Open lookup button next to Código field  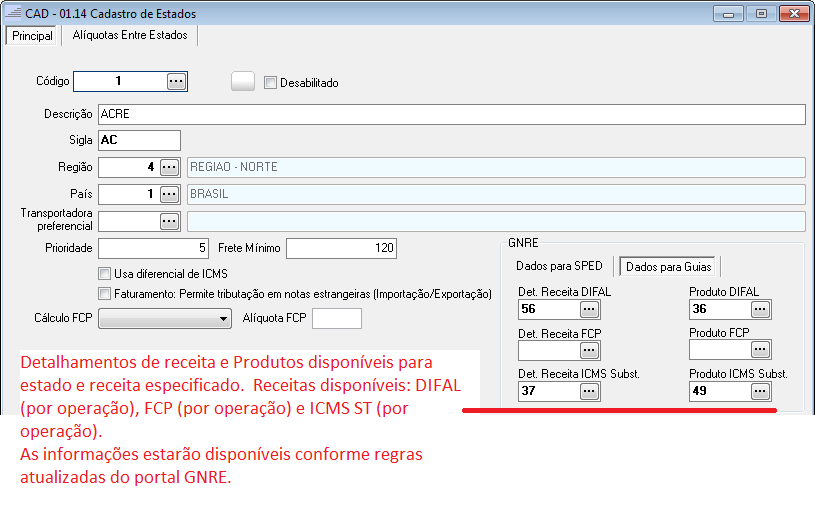point(176,82)
